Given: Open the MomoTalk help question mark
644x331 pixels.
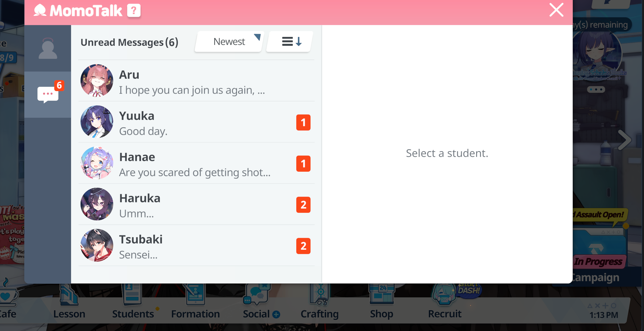Looking at the screenshot, I should (x=134, y=11).
